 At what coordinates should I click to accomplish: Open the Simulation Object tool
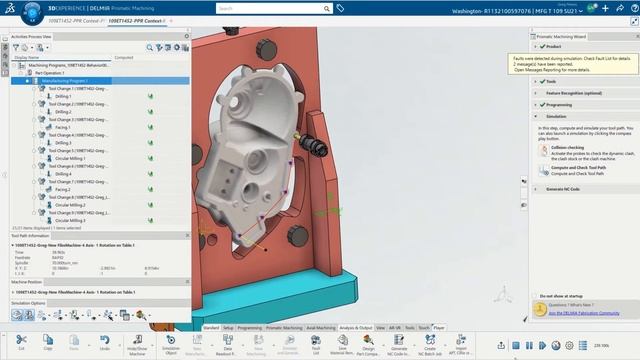(x=171, y=345)
